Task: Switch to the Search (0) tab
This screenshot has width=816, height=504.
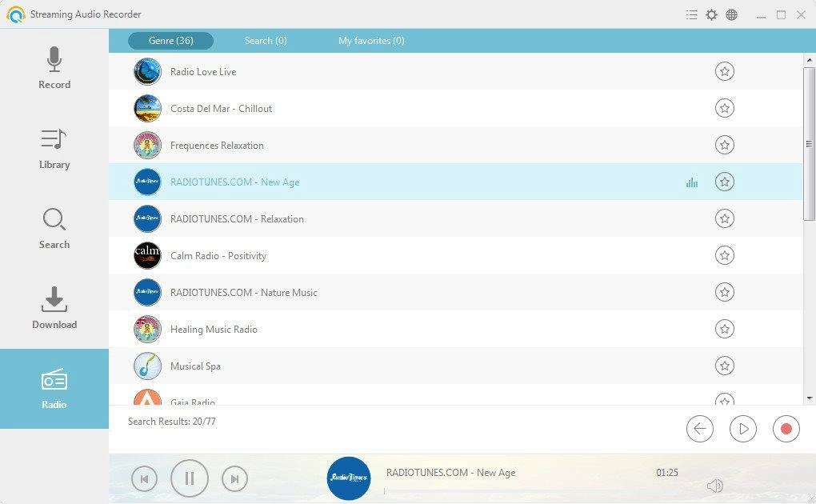Action: point(266,41)
